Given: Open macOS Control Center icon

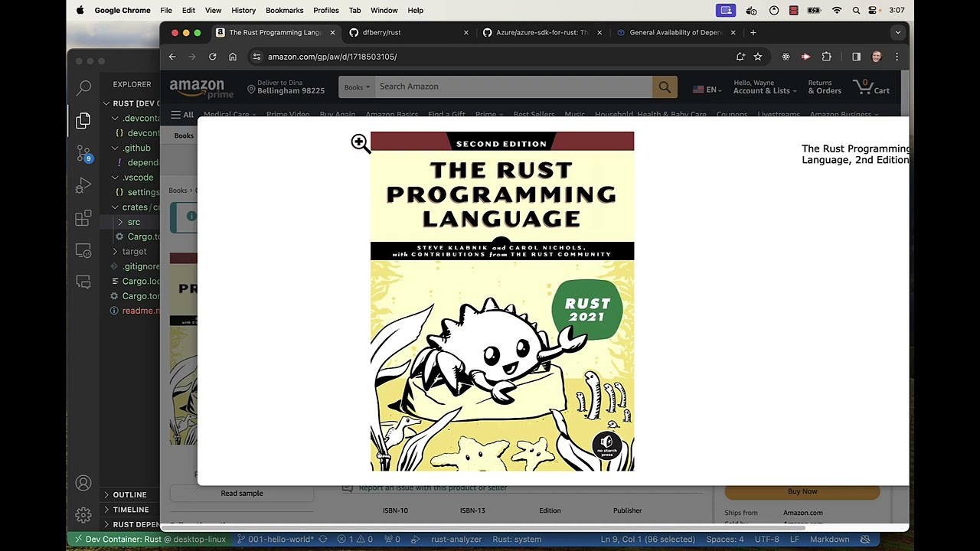Looking at the screenshot, I should coord(873,11).
